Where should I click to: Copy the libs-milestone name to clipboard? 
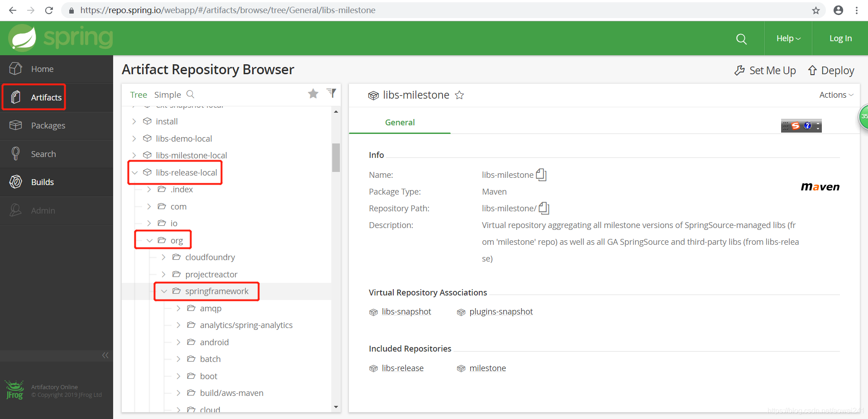541,174
